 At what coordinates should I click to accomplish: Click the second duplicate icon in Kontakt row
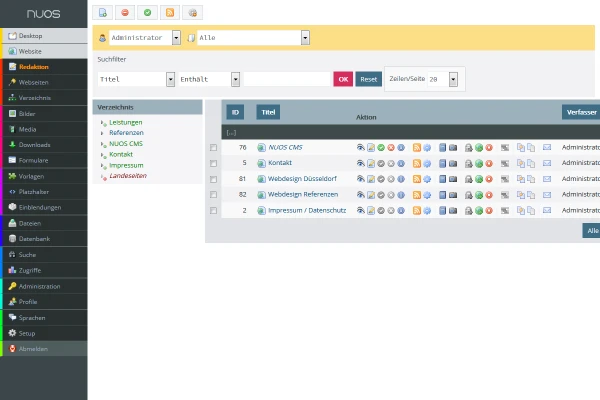[531, 163]
